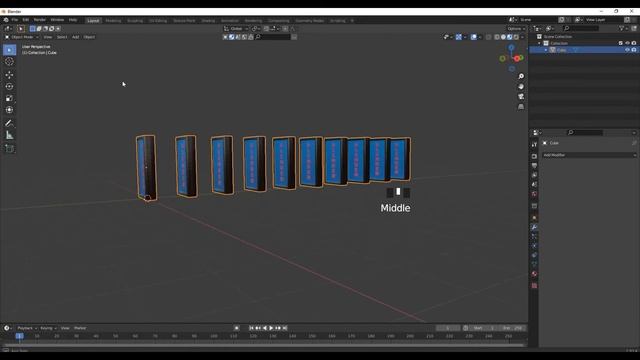Switch to material preview shading
640x360 pixels.
[510, 37]
